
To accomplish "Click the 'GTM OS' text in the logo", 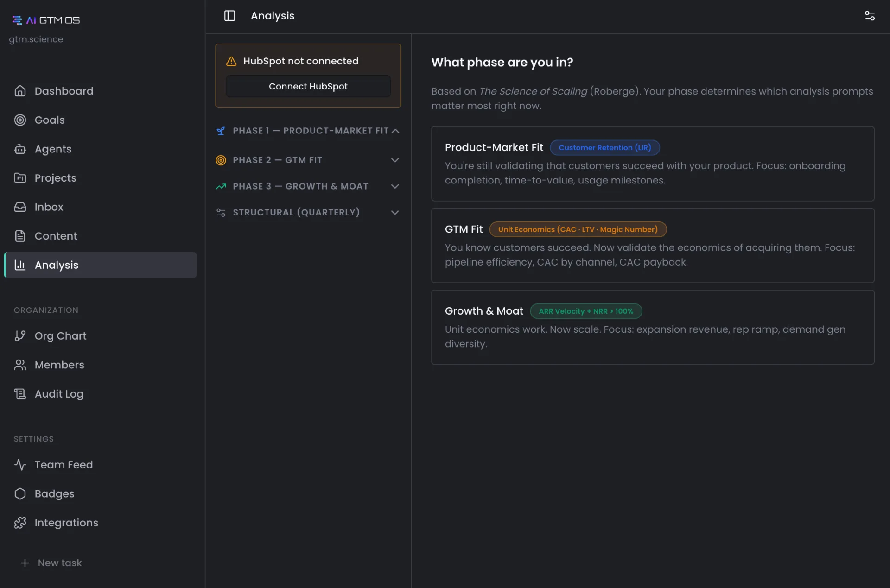I will (59, 20).
